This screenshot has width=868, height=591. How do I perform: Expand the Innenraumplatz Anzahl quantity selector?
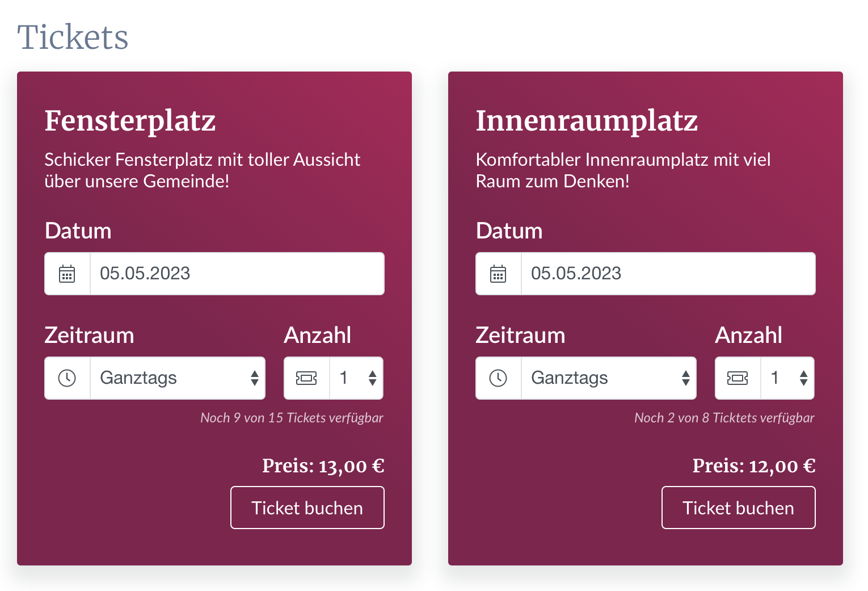click(788, 378)
